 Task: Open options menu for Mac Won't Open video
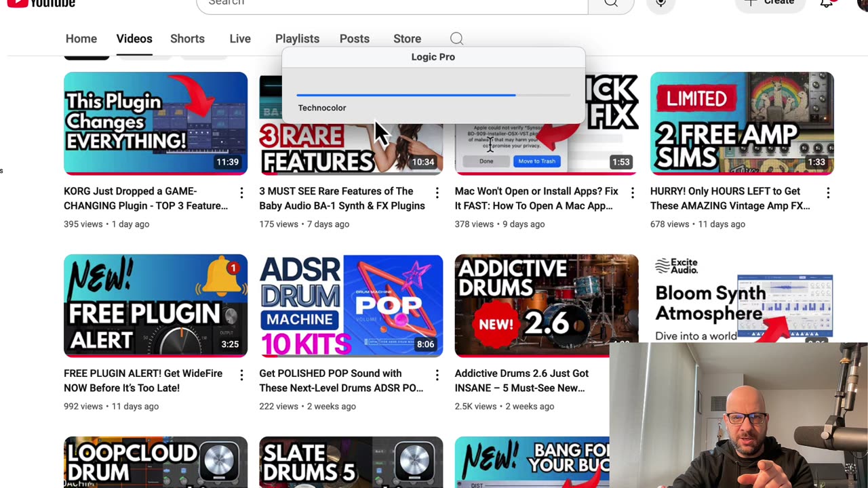pos(632,193)
